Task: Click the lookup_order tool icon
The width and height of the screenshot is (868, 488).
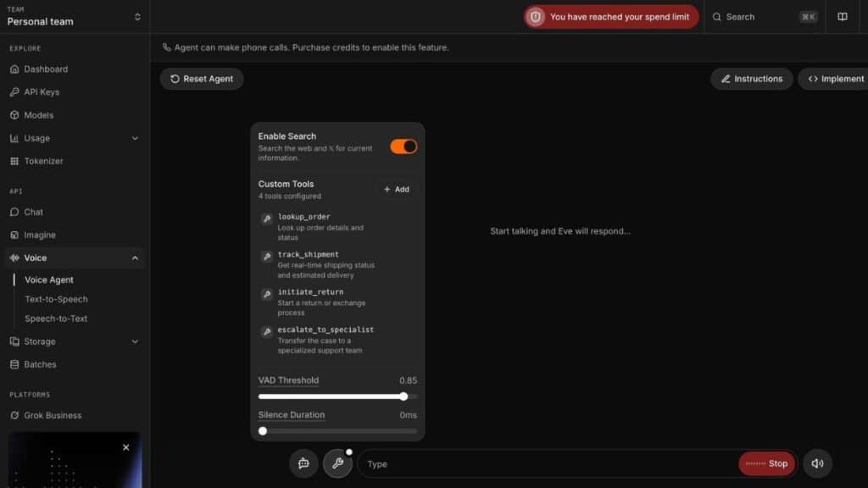Action: click(x=266, y=219)
